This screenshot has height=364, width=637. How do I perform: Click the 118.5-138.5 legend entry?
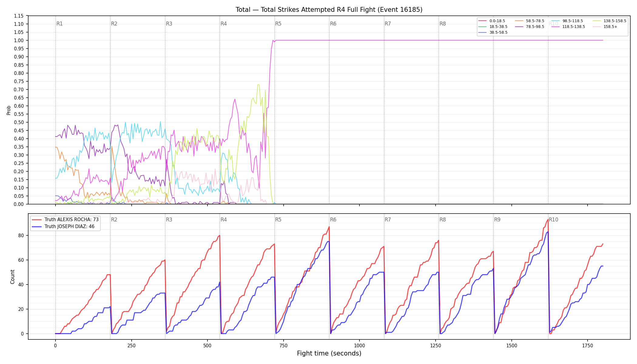click(568, 27)
